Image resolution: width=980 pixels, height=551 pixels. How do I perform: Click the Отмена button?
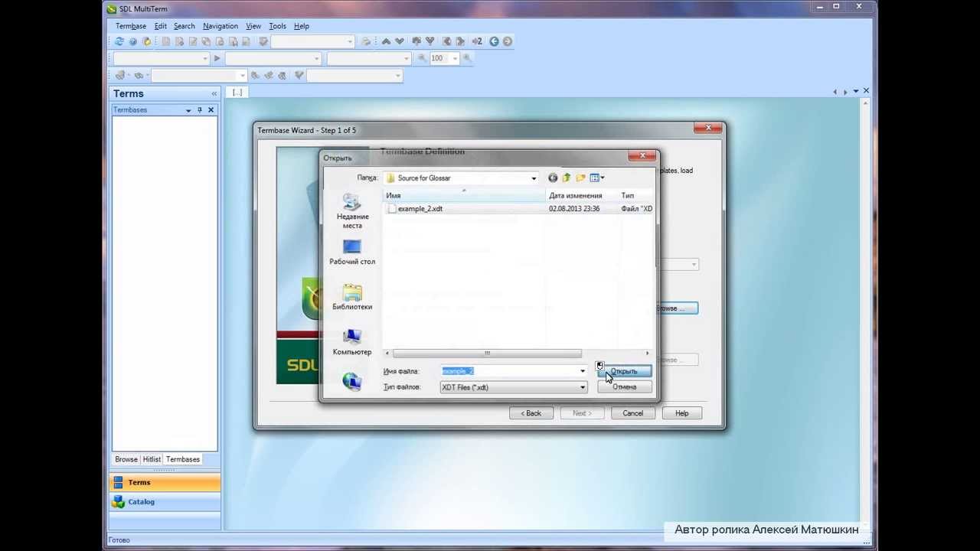[x=624, y=386]
